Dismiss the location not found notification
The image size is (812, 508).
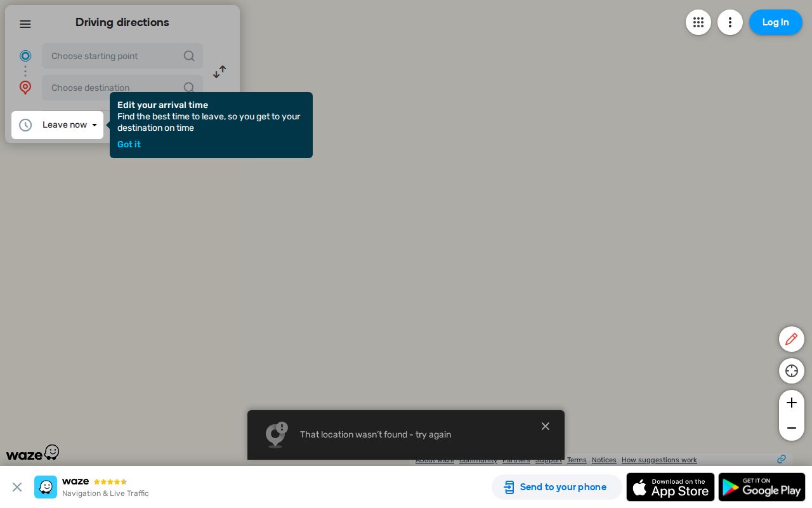pyautogui.click(x=546, y=426)
